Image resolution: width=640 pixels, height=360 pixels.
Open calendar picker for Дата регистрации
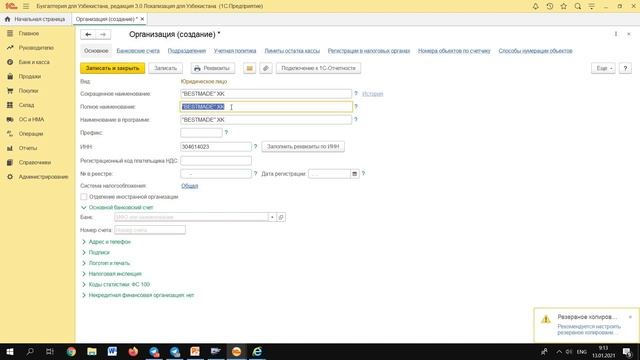[354, 174]
